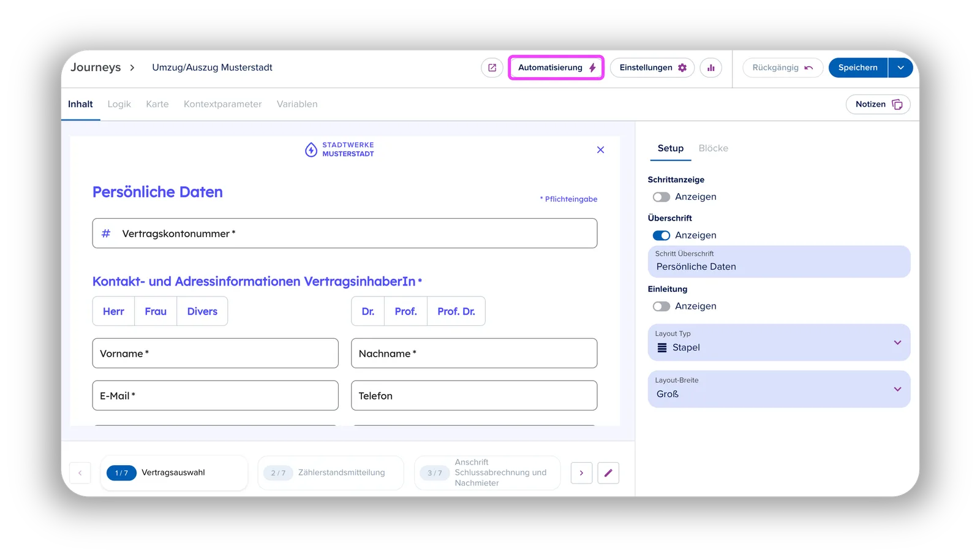Switch to the Inhalt tab
Screen dimensions: 980x557
80,104
